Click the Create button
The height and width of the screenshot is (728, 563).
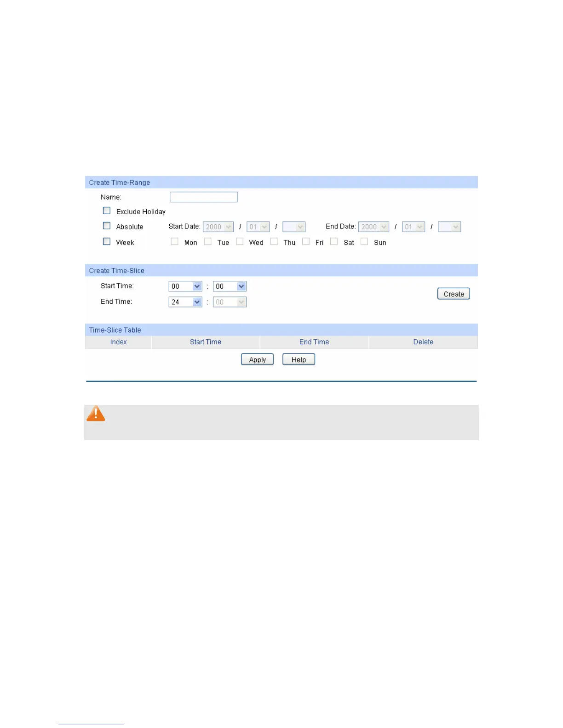(454, 294)
